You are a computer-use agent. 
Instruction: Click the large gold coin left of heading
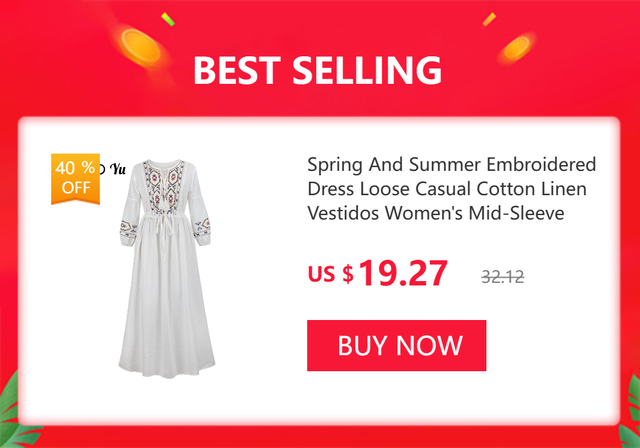[x=141, y=46]
